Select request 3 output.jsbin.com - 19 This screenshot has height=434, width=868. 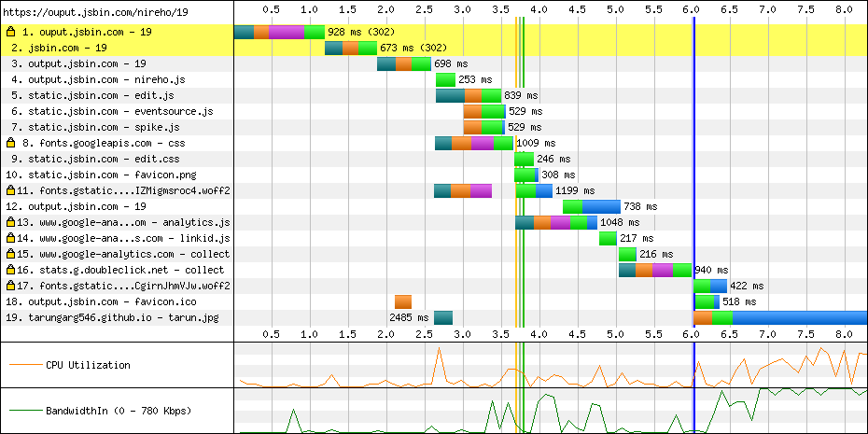click(x=434, y=63)
